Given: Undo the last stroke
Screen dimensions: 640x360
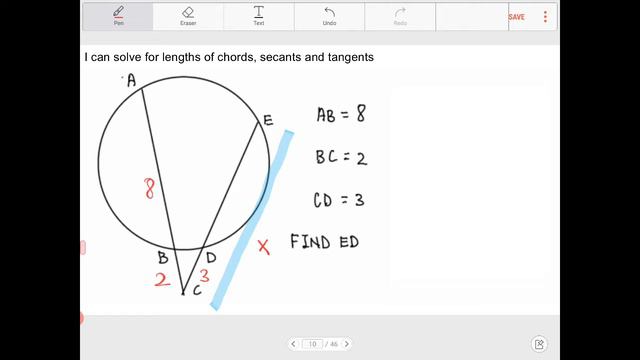Looking at the screenshot, I should [329, 16].
